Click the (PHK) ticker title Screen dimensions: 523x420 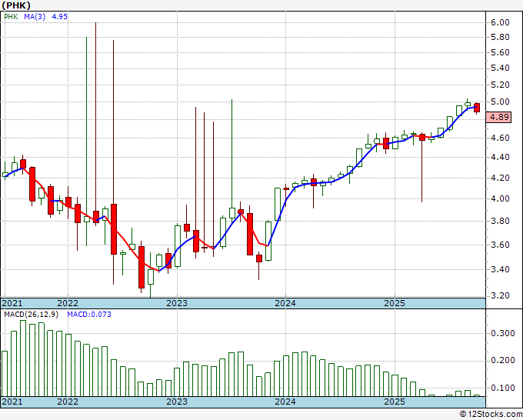16,5
